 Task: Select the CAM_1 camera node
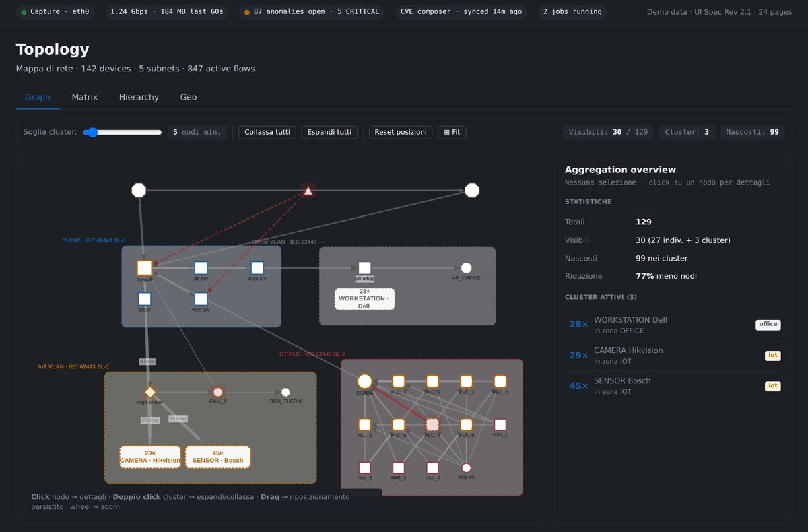[x=217, y=392]
